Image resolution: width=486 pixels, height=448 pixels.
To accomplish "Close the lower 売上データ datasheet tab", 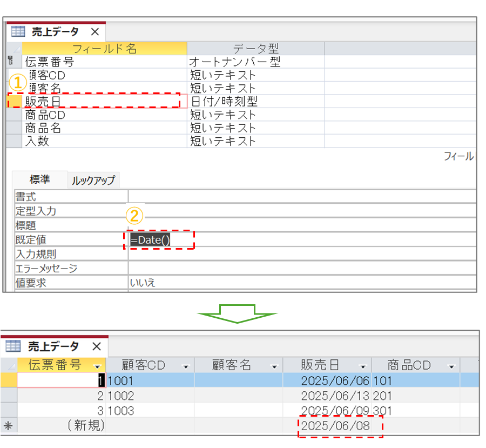I will click(x=96, y=346).
